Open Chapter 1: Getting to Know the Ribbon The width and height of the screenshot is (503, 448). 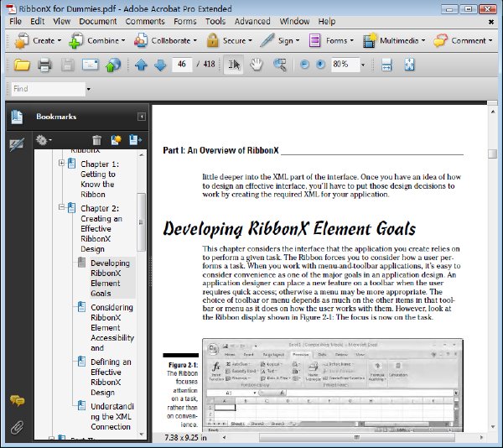100,179
